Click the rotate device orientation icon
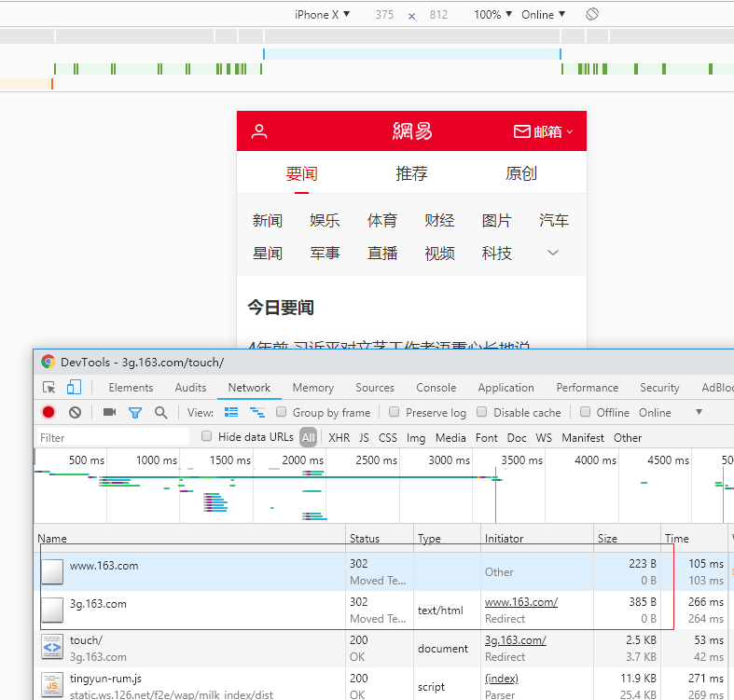 591,14
